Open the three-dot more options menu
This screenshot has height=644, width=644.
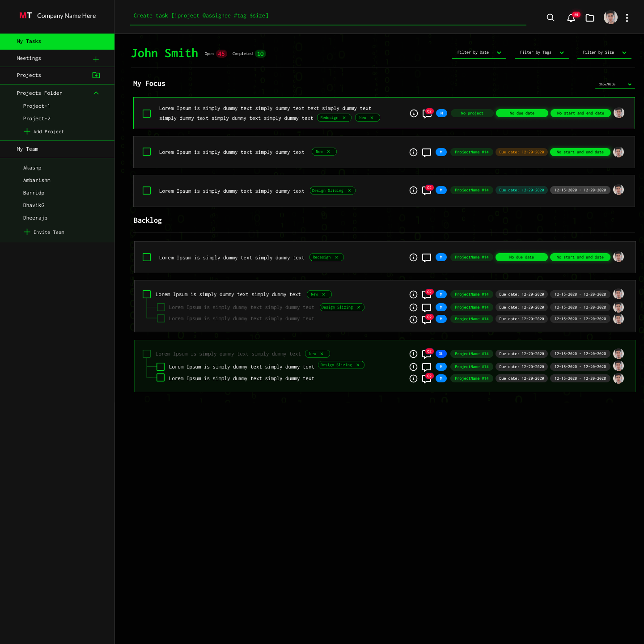click(x=627, y=18)
